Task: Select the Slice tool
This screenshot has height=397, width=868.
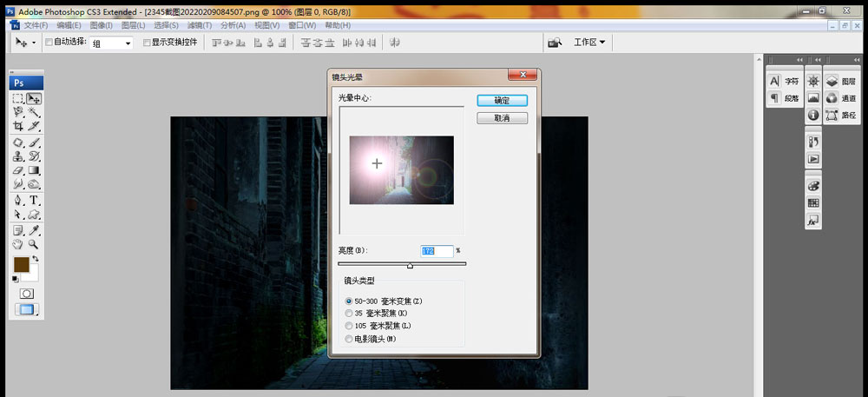Action: 35,126
